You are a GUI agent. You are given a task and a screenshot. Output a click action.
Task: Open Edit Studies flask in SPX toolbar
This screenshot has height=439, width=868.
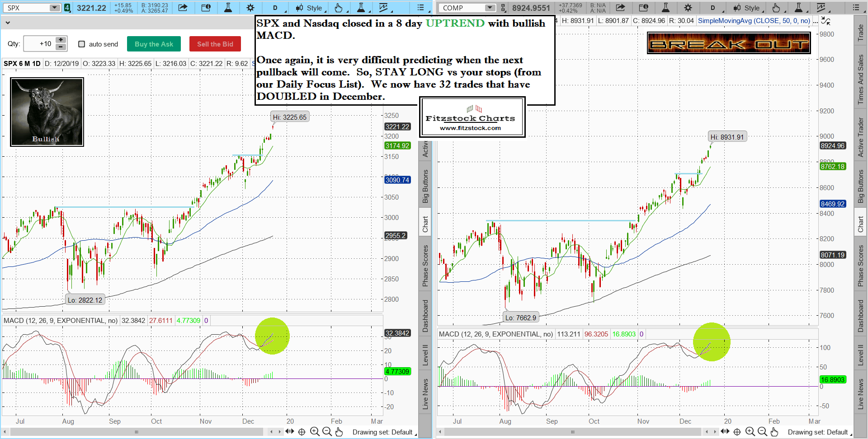pyautogui.click(x=228, y=8)
